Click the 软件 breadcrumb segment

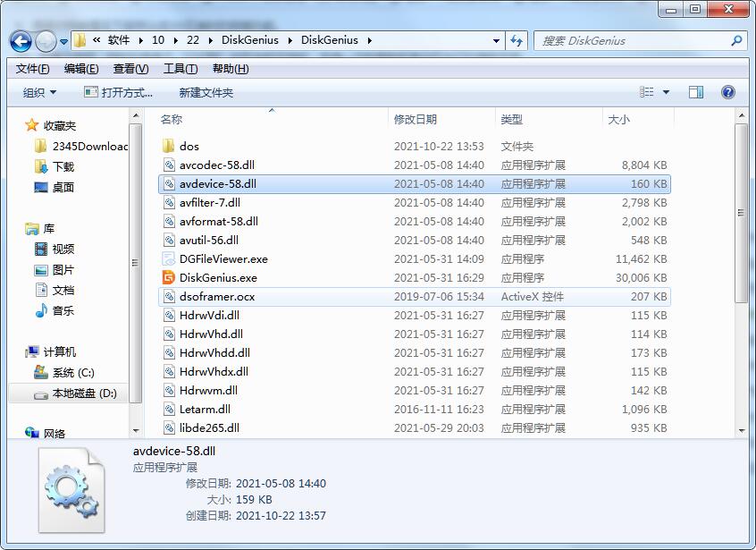point(118,40)
